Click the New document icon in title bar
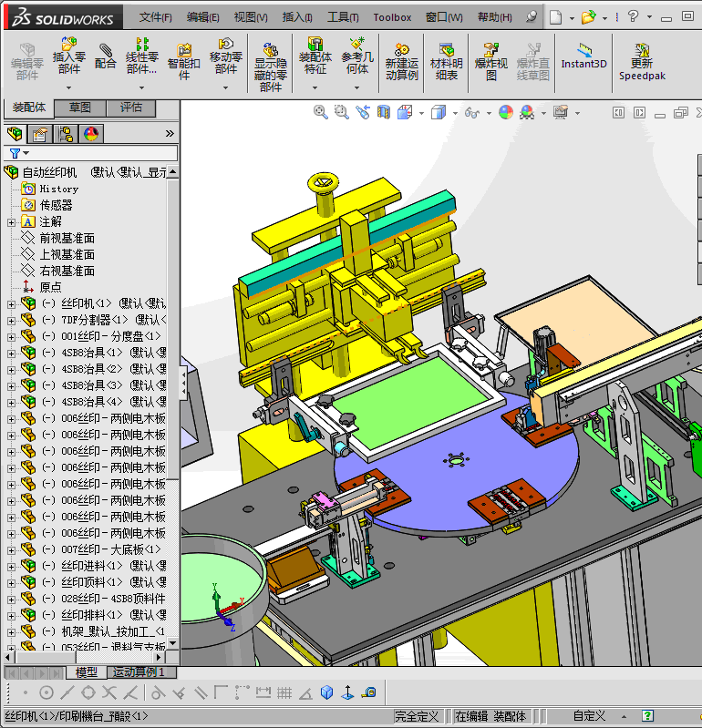This screenshot has width=702, height=728. coord(554,17)
